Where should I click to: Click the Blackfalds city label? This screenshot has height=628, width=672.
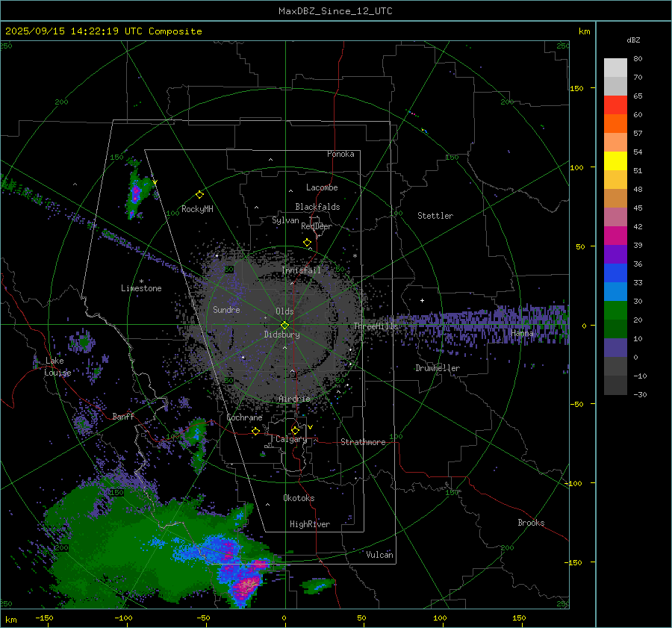pyautogui.click(x=317, y=207)
